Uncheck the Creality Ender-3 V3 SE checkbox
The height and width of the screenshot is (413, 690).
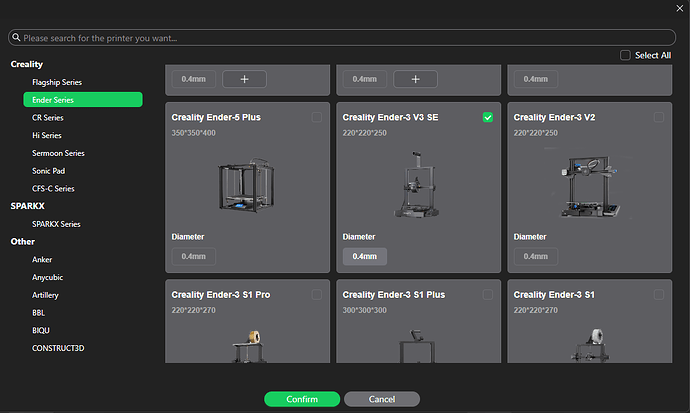point(488,117)
